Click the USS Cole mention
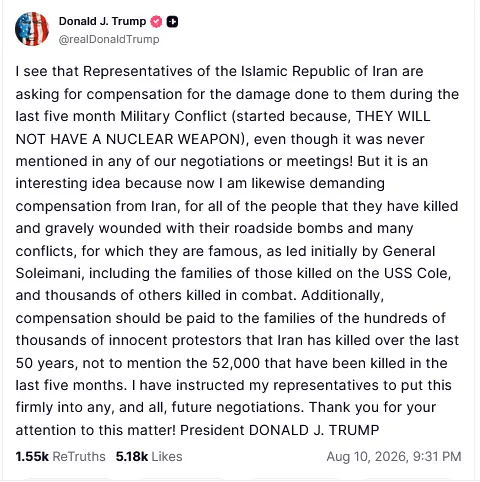The width and height of the screenshot is (480, 482). (416, 273)
